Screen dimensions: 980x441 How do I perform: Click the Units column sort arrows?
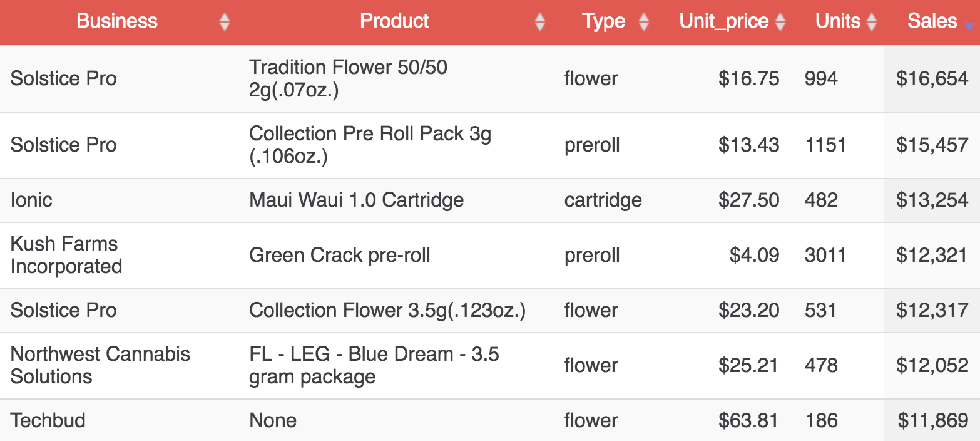coord(870,23)
